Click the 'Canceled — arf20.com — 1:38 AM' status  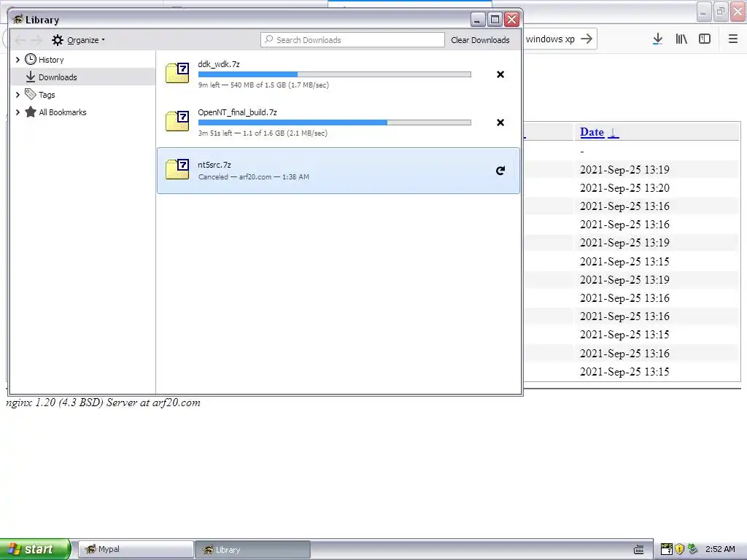click(x=253, y=176)
